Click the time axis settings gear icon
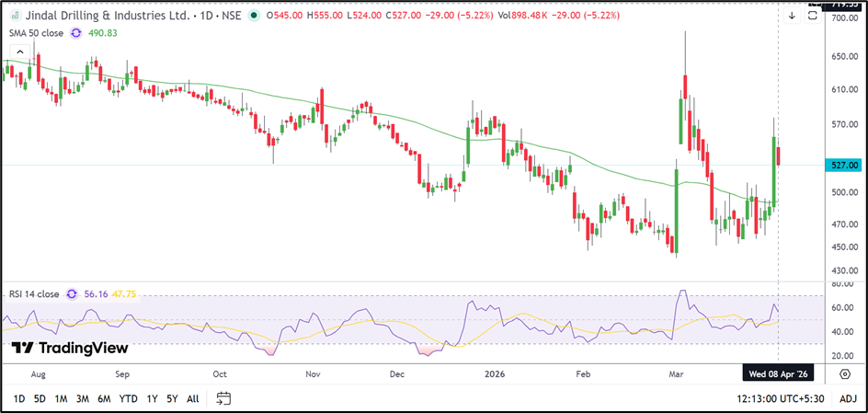This screenshot has width=868, height=413. pyautogui.click(x=844, y=373)
